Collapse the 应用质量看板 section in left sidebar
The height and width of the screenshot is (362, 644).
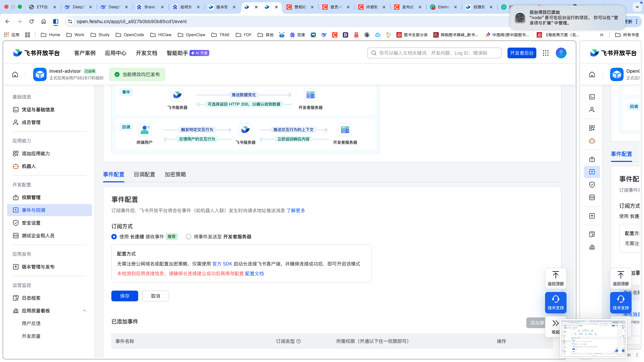(x=85, y=311)
